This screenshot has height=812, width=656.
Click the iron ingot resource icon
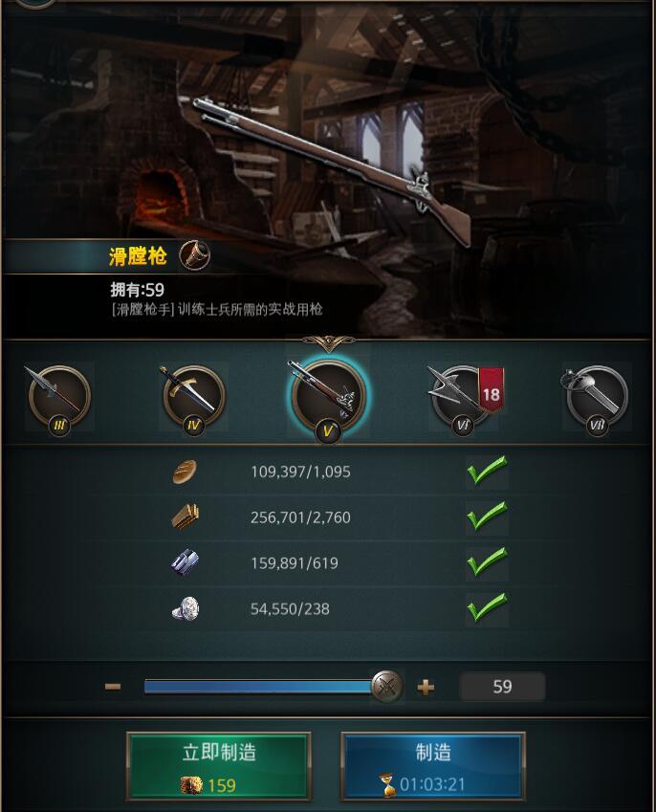pos(185,563)
